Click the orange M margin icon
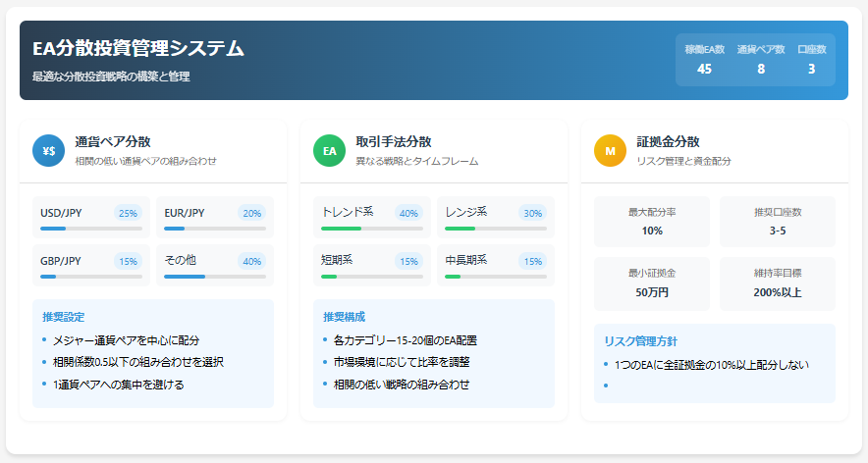Screen dimensions: 868x463 (610, 151)
